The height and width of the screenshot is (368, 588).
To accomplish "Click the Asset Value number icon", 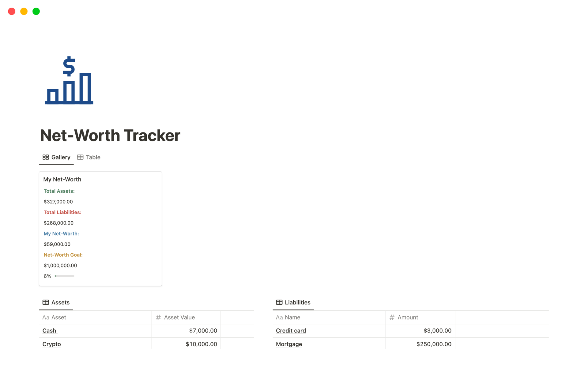I will tap(158, 317).
